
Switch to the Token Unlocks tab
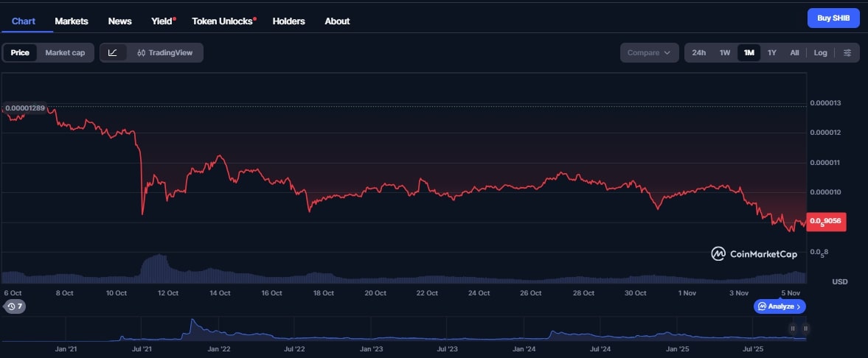[x=224, y=21]
